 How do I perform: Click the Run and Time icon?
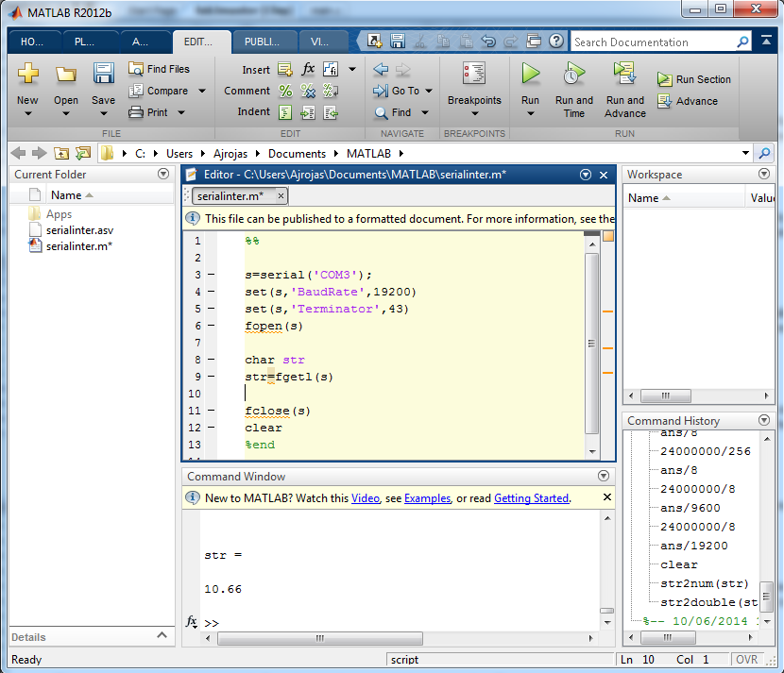pos(573,74)
